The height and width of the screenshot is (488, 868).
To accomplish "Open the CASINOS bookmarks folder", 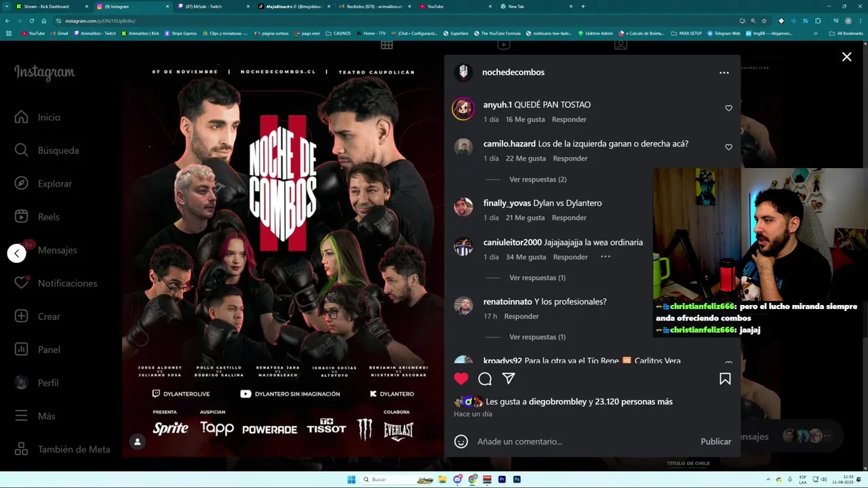I will 338,33.
